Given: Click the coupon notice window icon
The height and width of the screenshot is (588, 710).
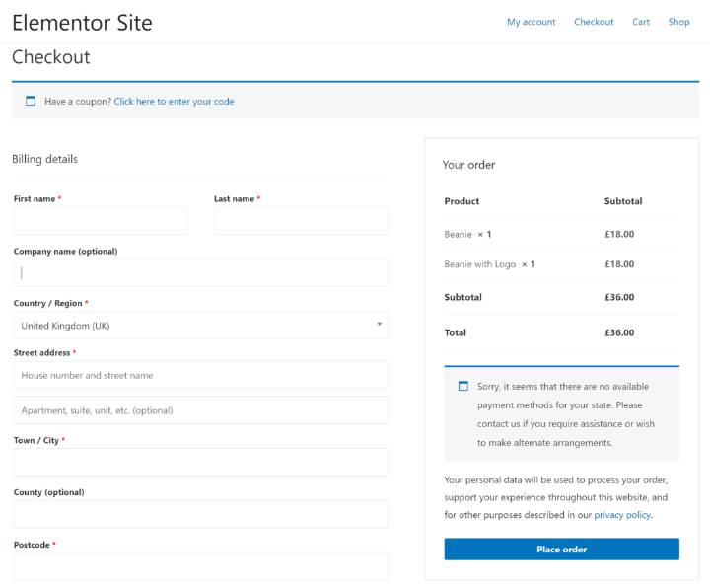Looking at the screenshot, I should click(x=31, y=101).
